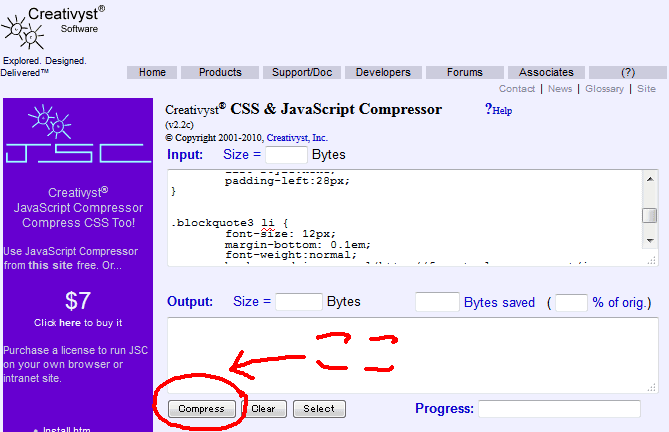The image size is (669, 432).
Task: Follow the Site link
Action: click(x=646, y=89)
